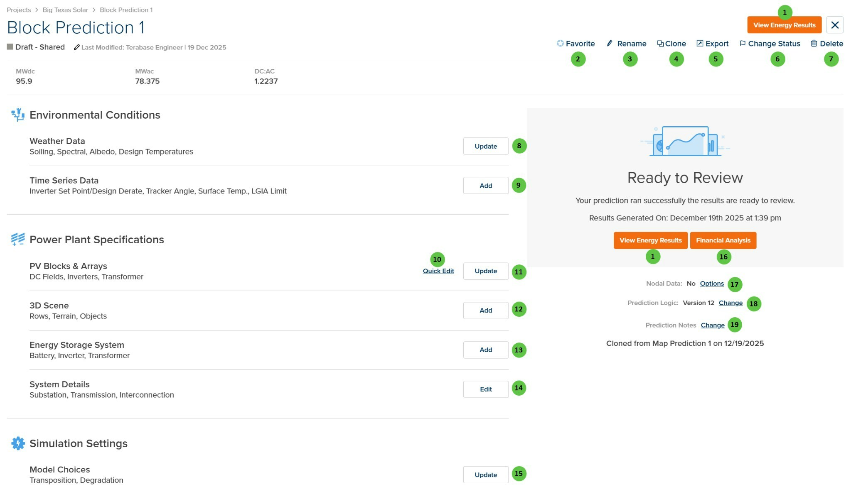Screen dimensions: 851x504
Task: Update the Weather Data settings
Action: point(485,146)
